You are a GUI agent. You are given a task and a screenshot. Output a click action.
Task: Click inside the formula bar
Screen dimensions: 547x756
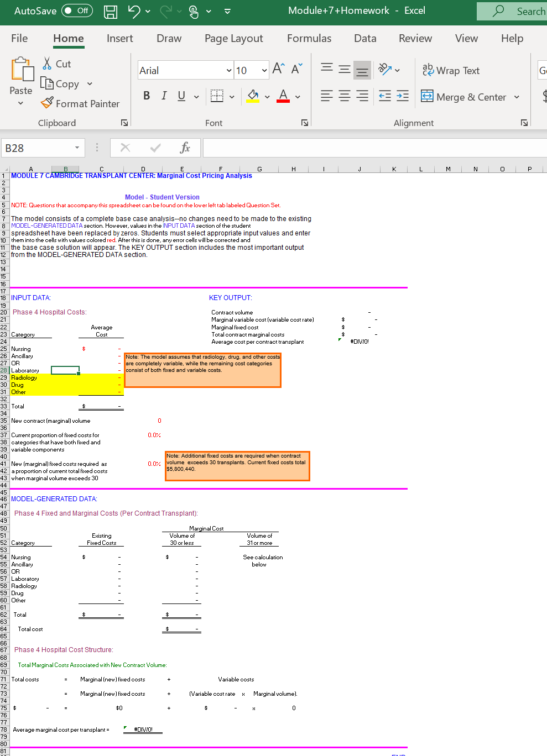pos(360,148)
